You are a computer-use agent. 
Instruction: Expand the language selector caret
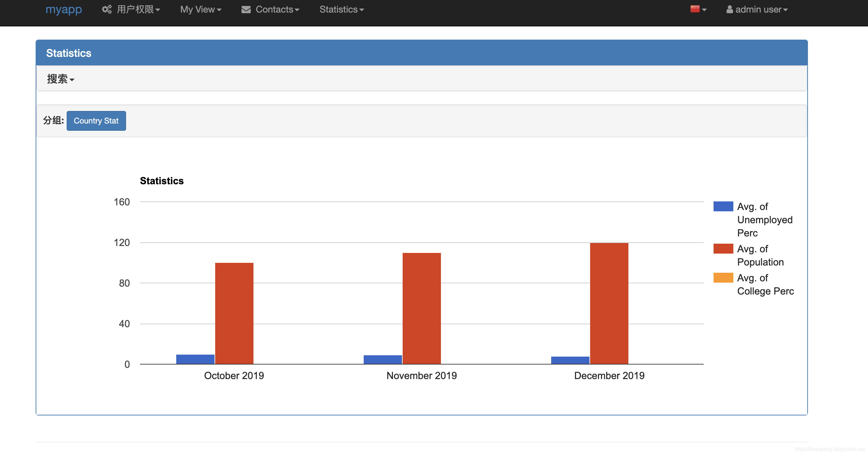click(704, 10)
